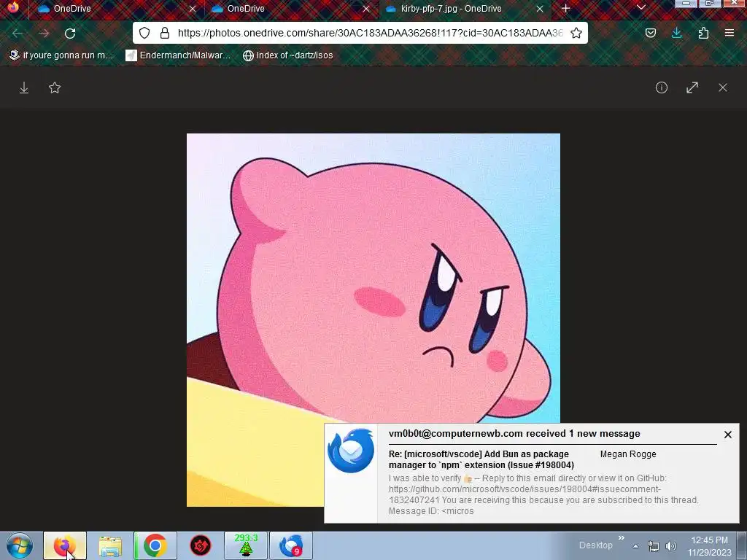Open Endermanch/Malwar... bookmark
Screen dimensions: 747x560
point(178,55)
